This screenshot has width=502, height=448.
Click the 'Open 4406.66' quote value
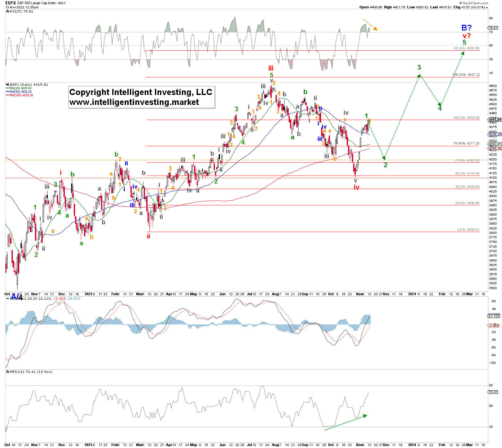click(x=371, y=7)
